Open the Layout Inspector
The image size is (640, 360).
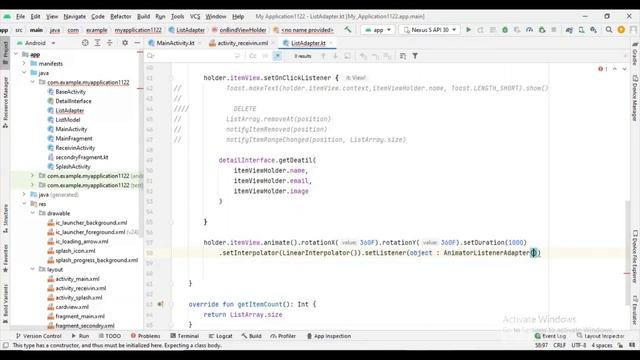[601, 336]
